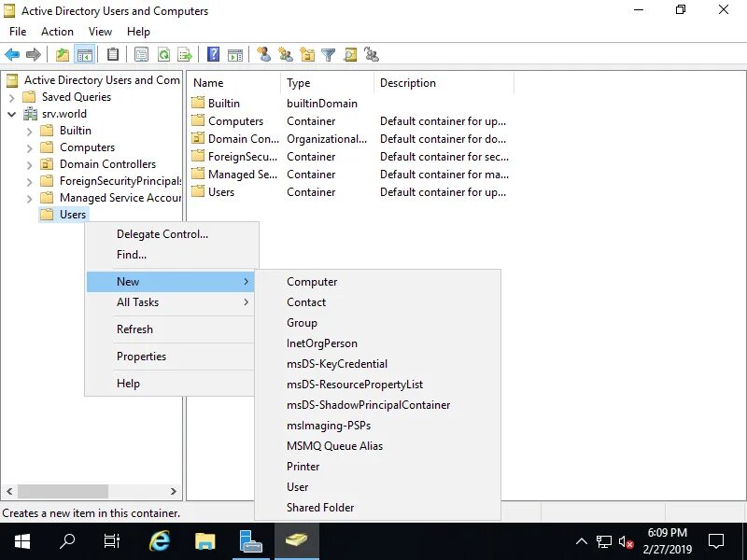Open the blue Help question-mark icon

pos(214,54)
